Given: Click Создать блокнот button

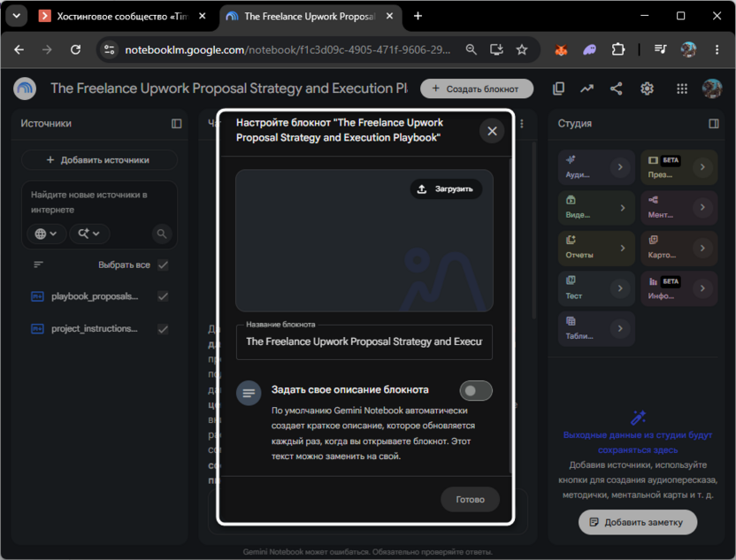Looking at the screenshot, I should click(477, 88).
